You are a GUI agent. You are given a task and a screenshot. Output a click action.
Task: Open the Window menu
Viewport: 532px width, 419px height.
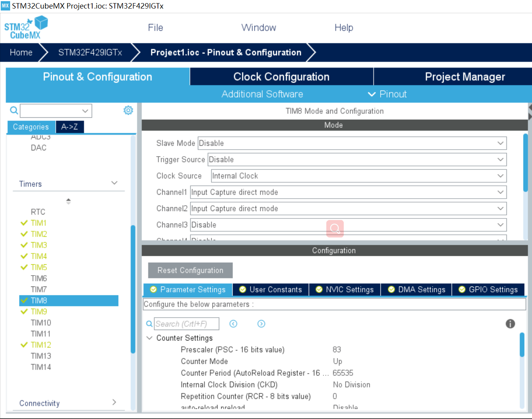tap(259, 28)
